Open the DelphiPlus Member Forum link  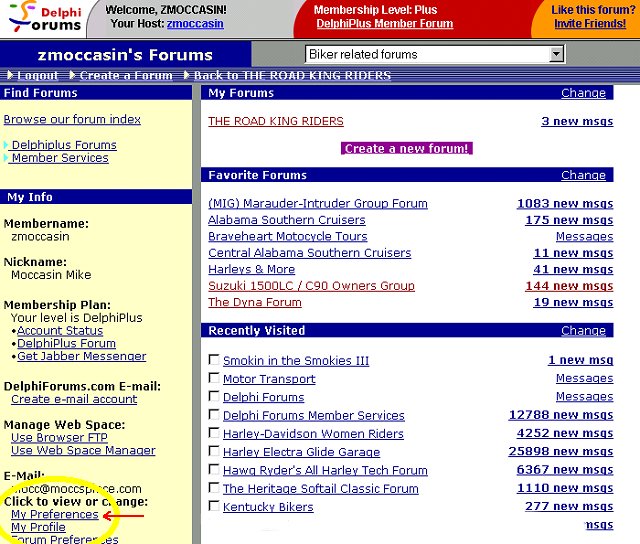385,24
